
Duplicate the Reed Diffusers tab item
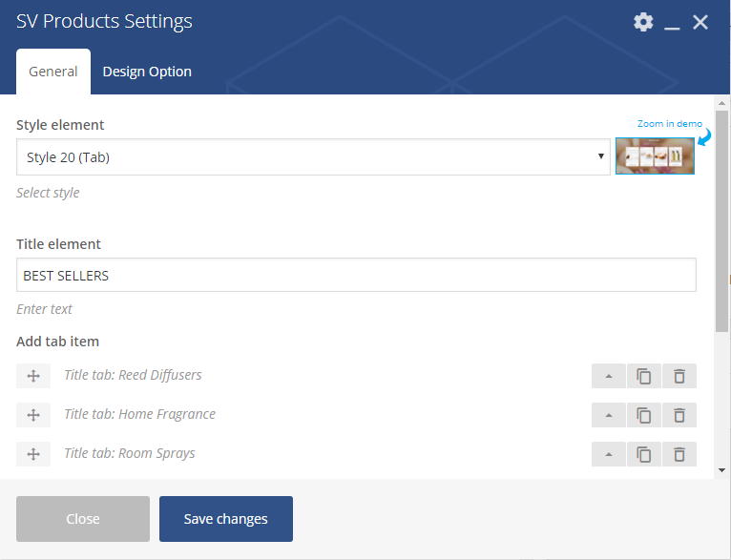[644, 376]
